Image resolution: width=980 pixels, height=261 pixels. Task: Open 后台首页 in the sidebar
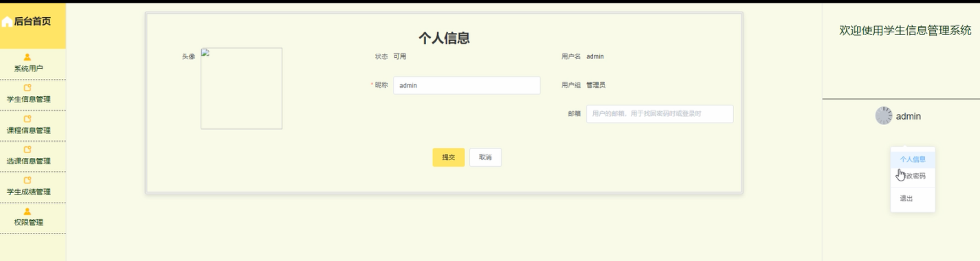coord(32,22)
